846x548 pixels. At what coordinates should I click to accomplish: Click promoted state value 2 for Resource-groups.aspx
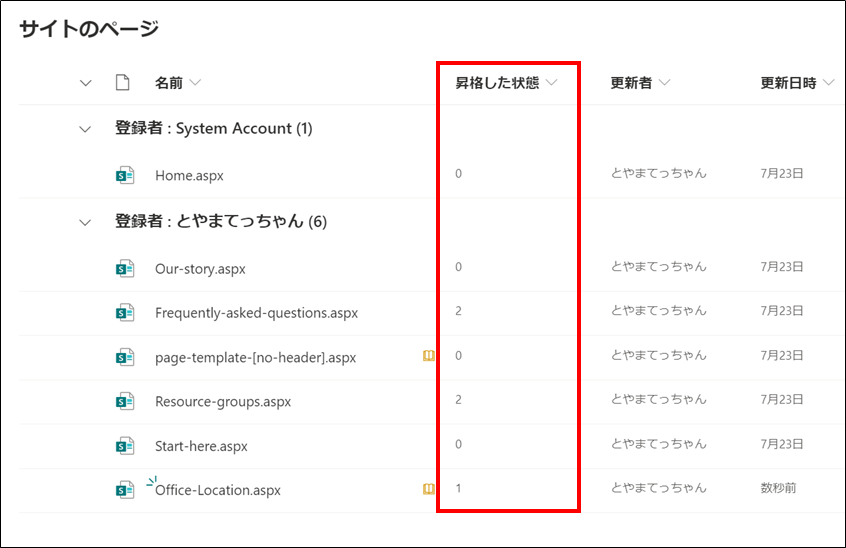click(459, 400)
